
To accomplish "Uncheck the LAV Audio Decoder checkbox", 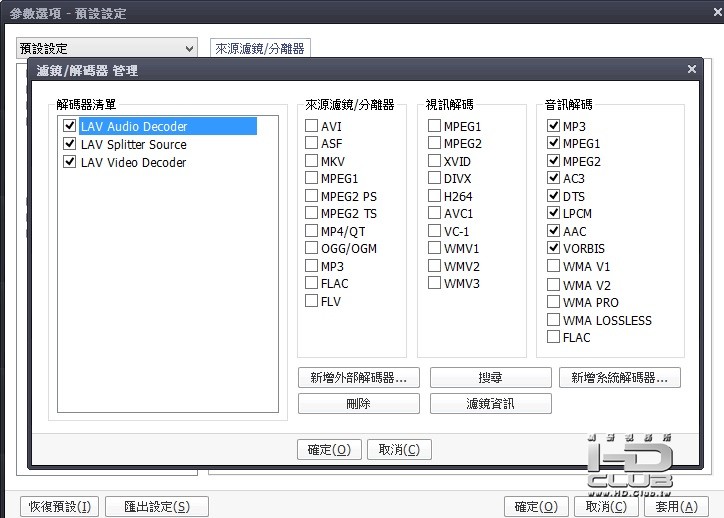I will click(x=70, y=126).
